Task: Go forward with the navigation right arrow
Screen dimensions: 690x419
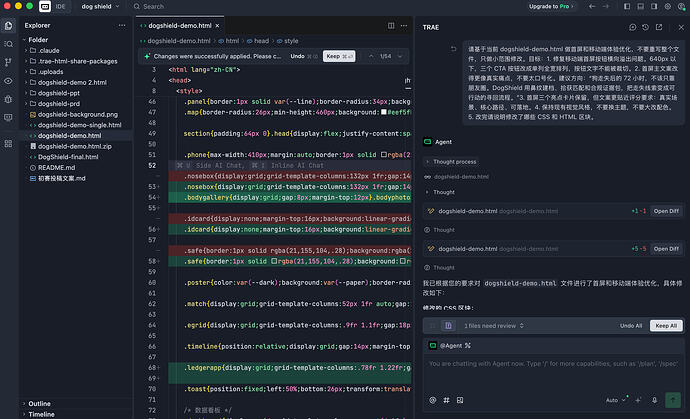Action: click(606, 6)
